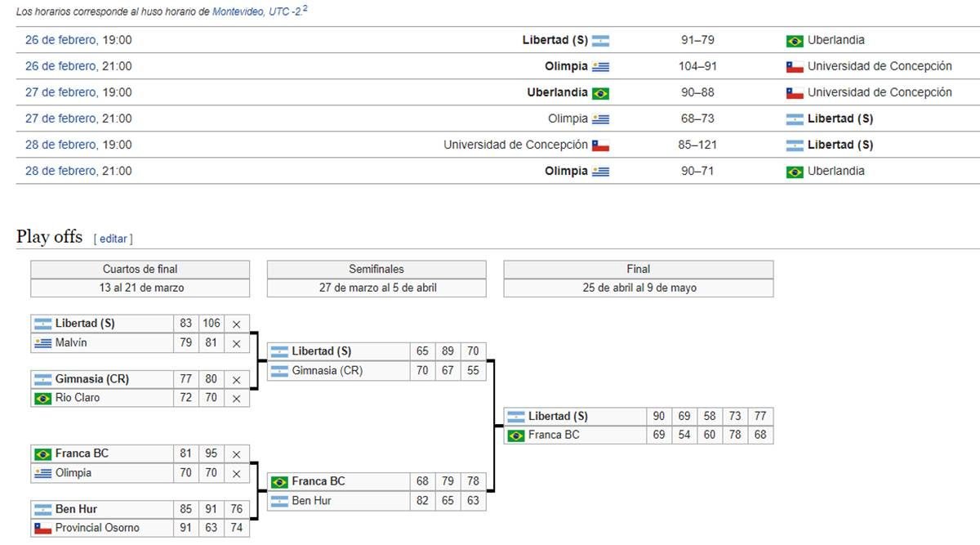This screenshot has height=545, width=980.
Task: Click the Argentine flag beside Libertad (S) in the 26 de febrero 19:00 row
Action: (600, 41)
